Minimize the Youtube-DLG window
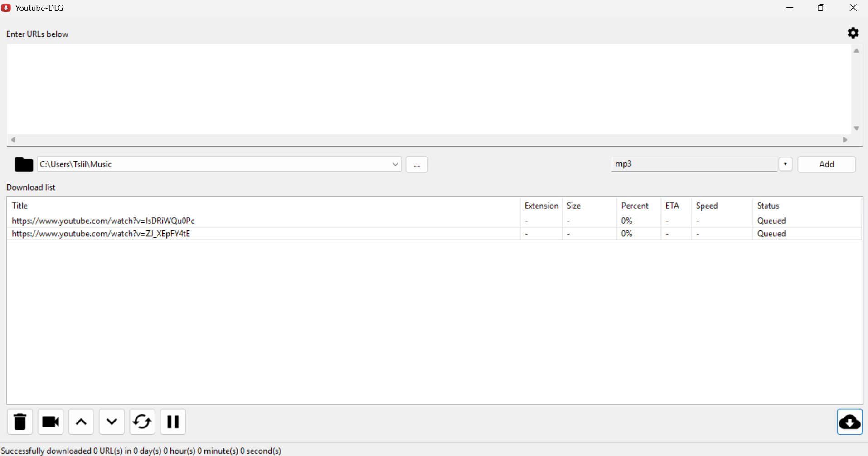 point(790,8)
